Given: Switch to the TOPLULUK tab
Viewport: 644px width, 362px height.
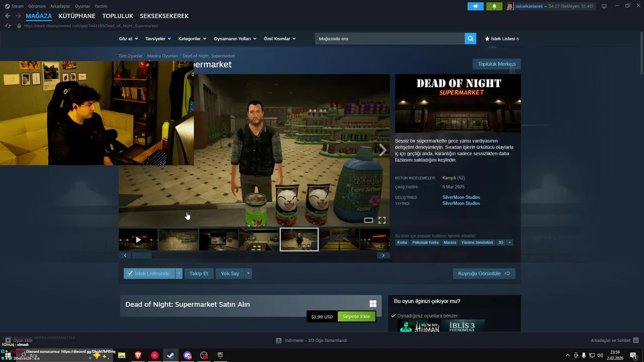Looking at the screenshot, I should pyautogui.click(x=118, y=16).
